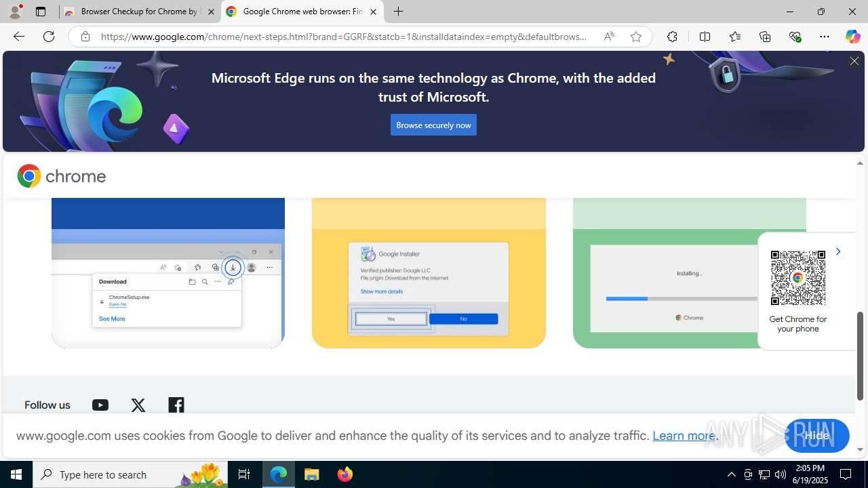The height and width of the screenshot is (488, 868).
Task: Click Browse securely now button
Action: click(433, 125)
